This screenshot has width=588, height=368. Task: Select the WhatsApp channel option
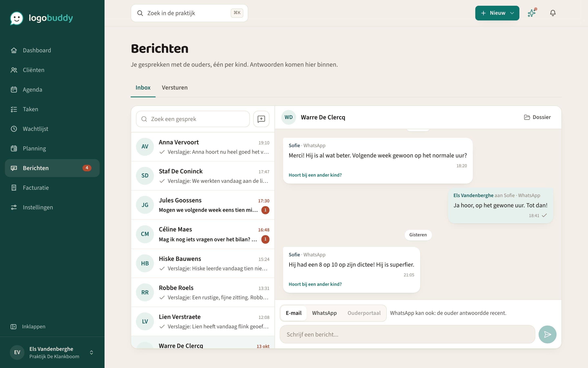pyautogui.click(x=324, y=313)
